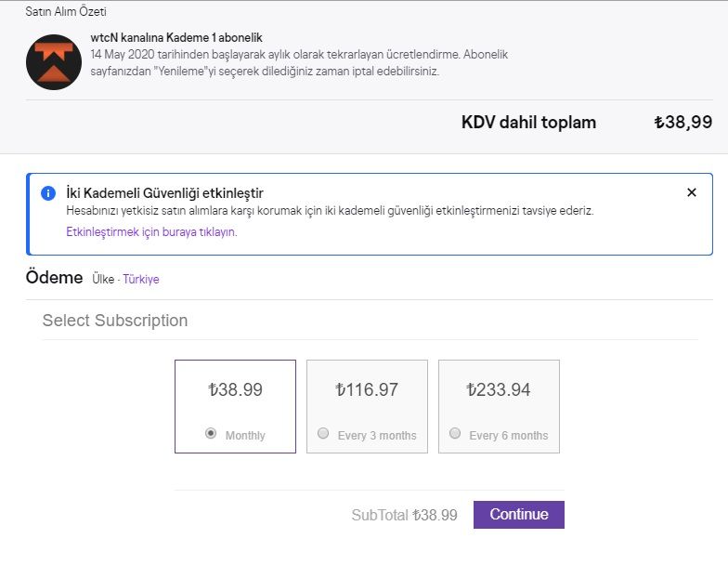
Task: Click the "KDV dahil toplam" label
Action: (528, 123)
